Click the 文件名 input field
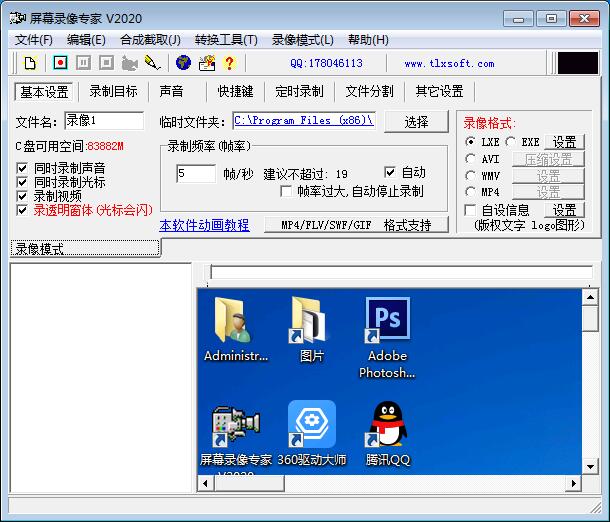610x522 pixels. coord(104,121)
